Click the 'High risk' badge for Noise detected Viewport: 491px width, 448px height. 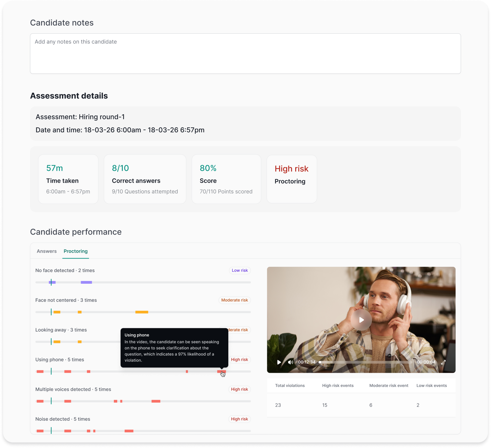[x=239, y=419]
